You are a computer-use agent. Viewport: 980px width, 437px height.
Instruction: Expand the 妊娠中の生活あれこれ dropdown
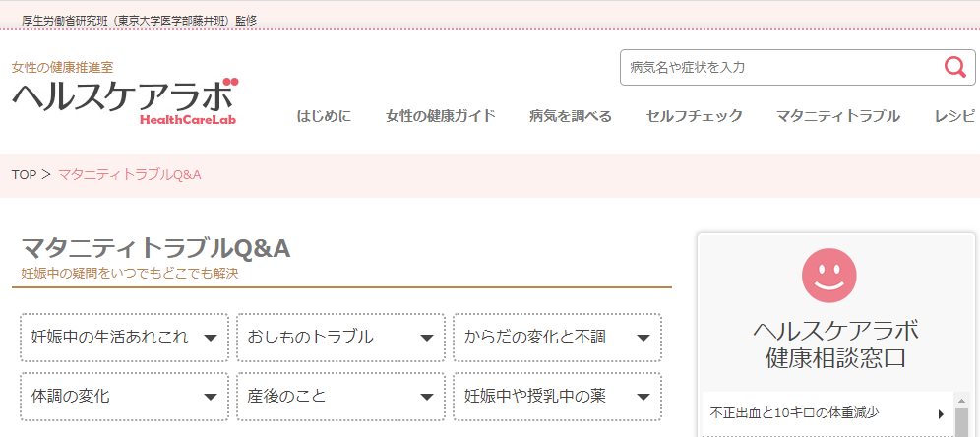tap(124, 338)
